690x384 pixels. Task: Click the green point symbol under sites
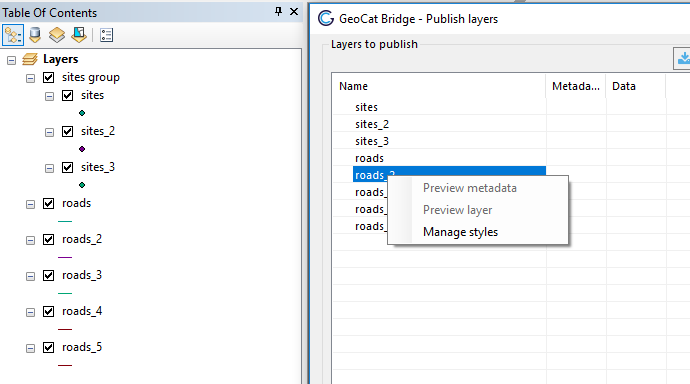82,113
